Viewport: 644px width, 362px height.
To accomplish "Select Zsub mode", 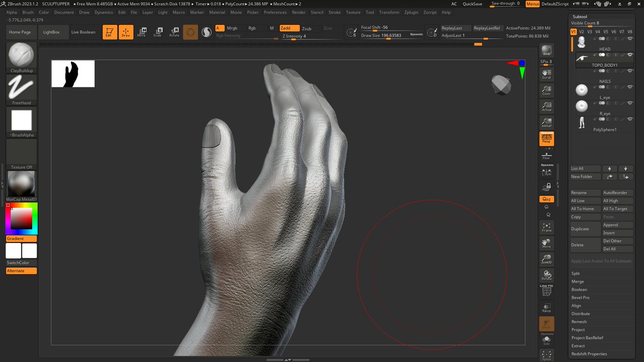I will (306, 28).
